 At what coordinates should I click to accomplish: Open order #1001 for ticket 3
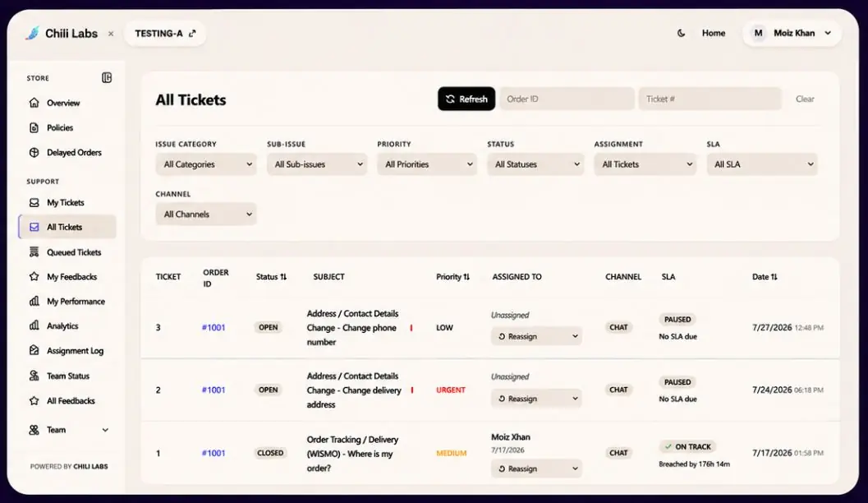pyautogui.click(x=214, y=327)
